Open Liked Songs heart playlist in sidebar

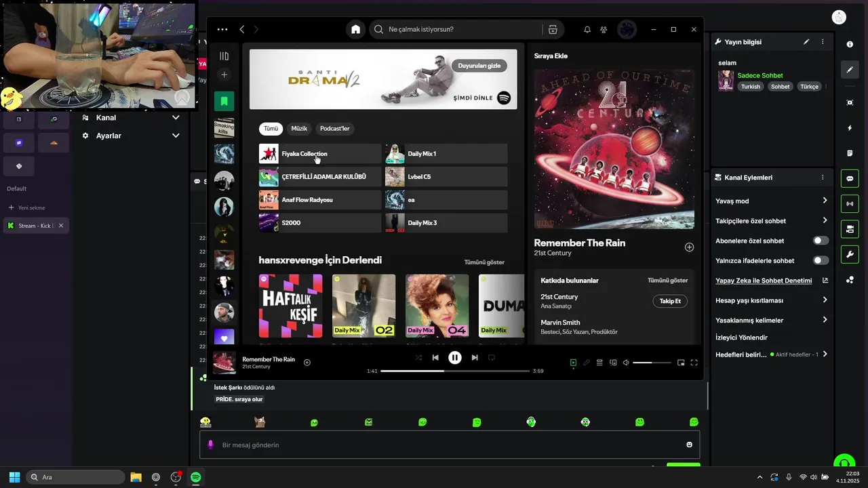(x=224, y=336)
